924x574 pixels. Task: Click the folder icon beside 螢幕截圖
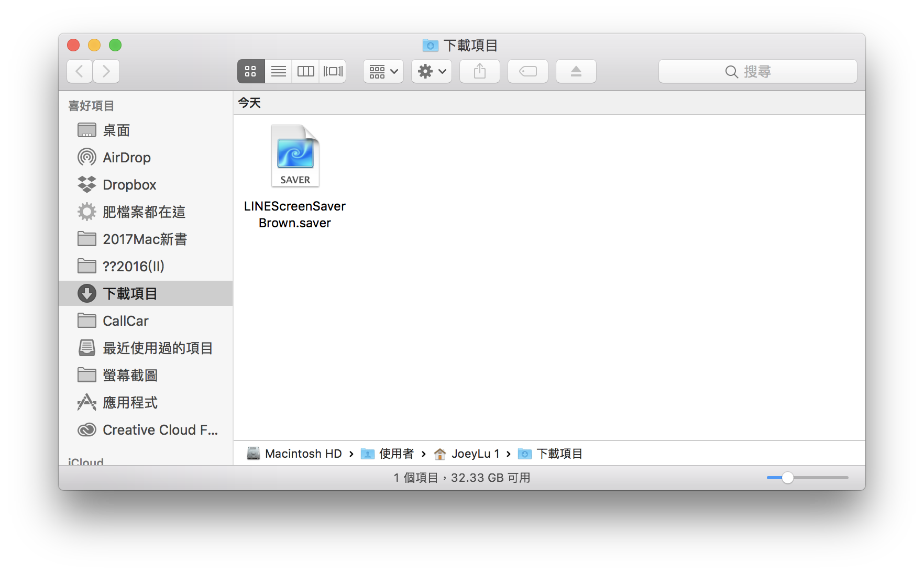point(87,375)
